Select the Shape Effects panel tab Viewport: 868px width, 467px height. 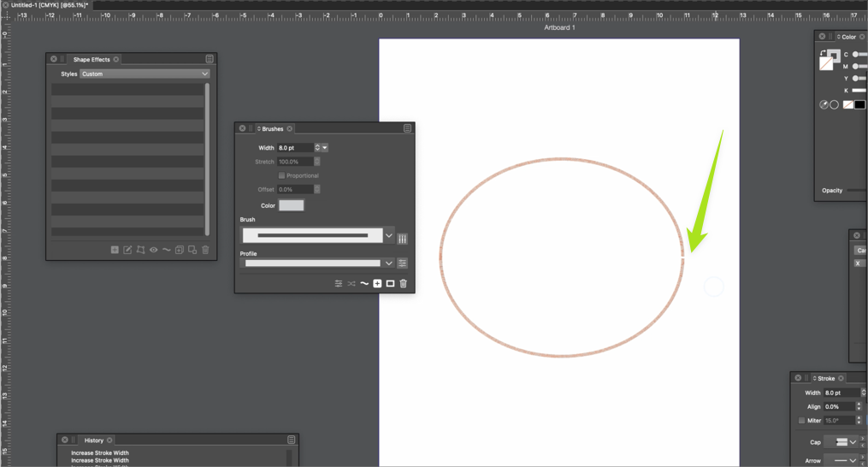92,60
